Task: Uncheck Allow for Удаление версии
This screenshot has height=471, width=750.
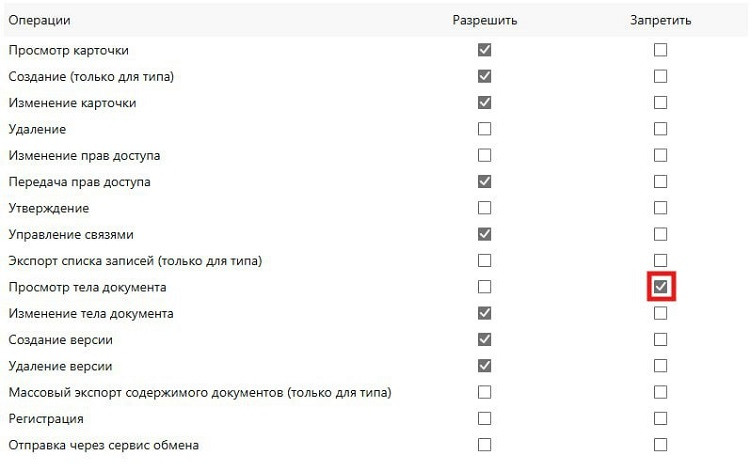Action: (x=485, y=365)
